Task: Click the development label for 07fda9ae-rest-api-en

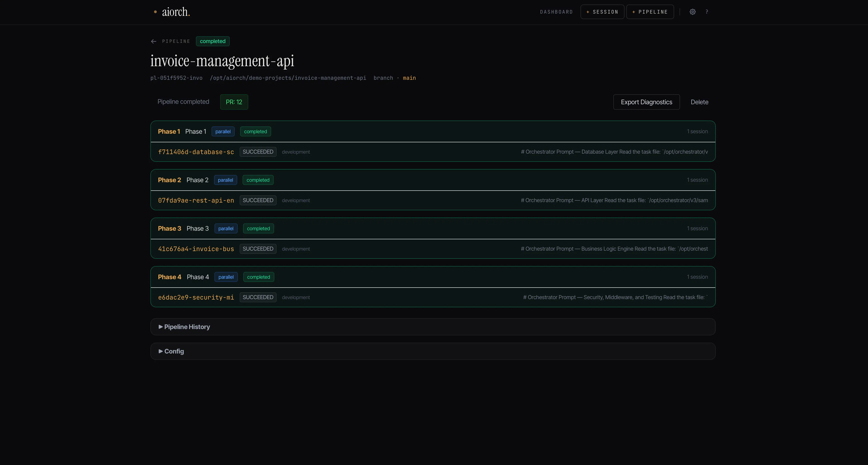Action: pyautogui.click(x=296, y=201)
